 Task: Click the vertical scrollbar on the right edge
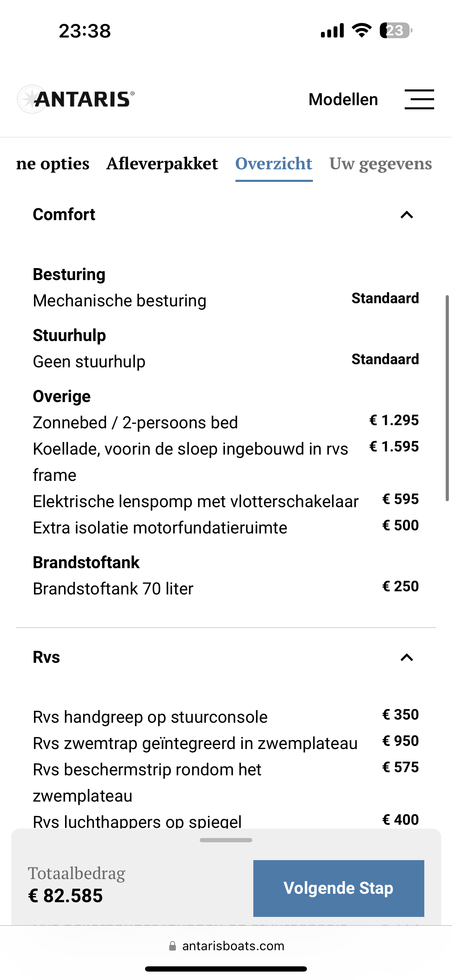(x=447, y=398)
